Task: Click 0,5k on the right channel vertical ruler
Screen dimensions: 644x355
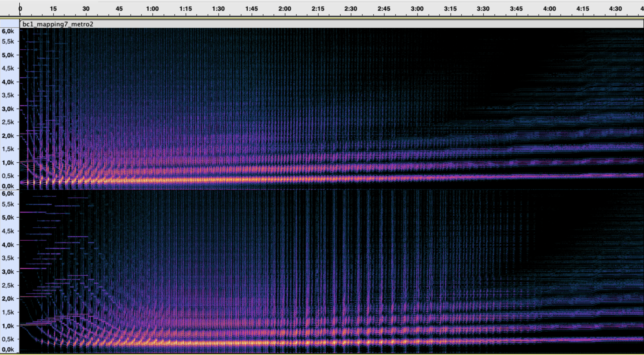Action: pyautogui.click(x=8, y=339)
